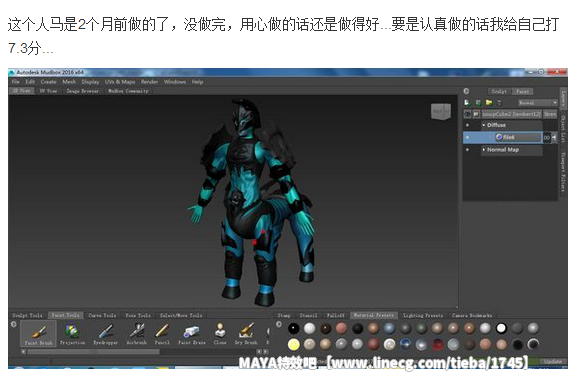
Task: Choose the Dry Brush tool
Action: [x=246, y=334]
